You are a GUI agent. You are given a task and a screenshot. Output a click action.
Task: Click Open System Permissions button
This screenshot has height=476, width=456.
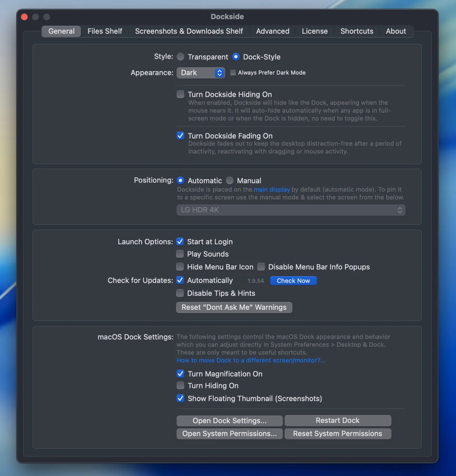pyautogui.click(x=229, y=434)
